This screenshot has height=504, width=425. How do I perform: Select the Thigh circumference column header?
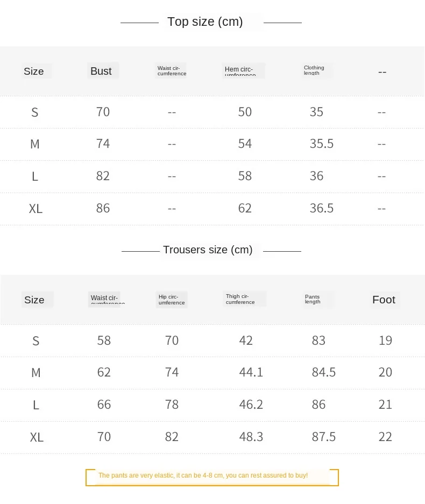244,299
